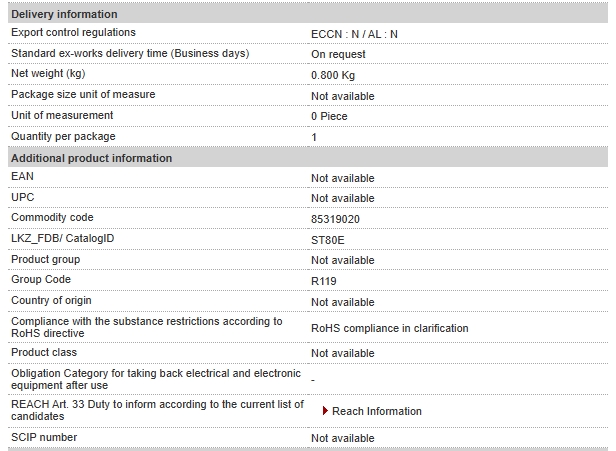616x451 pixels.
Task: Click the red arrow beside Reach Information
Action: pos(325,411)
